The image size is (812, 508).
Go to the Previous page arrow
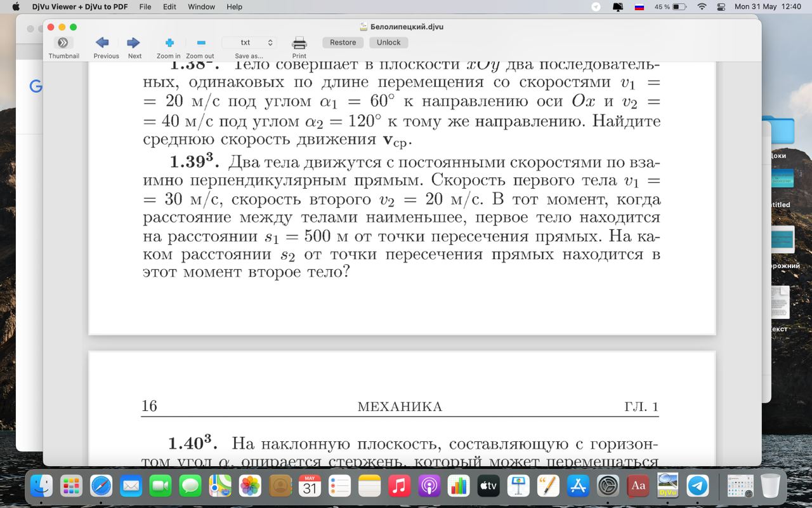click(x=102, y=43)
